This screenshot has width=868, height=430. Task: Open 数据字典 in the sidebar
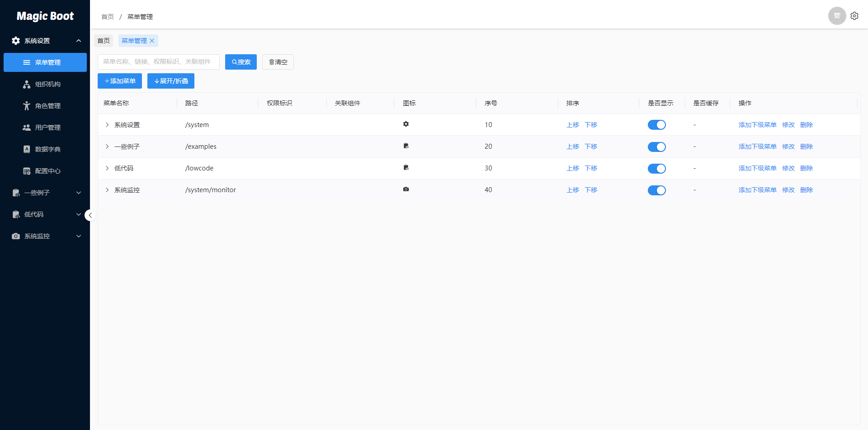point(45,149)
